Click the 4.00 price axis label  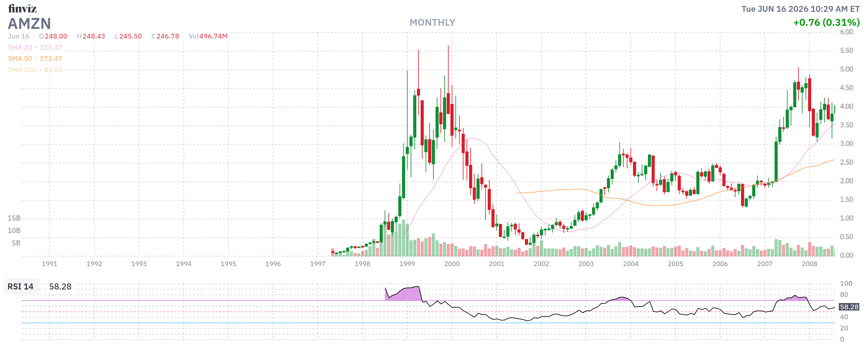[847, 107]
